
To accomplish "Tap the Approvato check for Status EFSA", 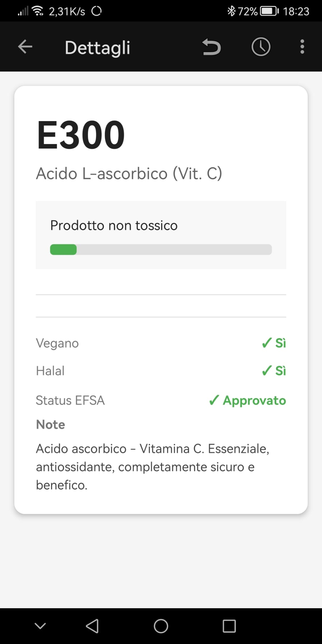I will pos(214,400).
